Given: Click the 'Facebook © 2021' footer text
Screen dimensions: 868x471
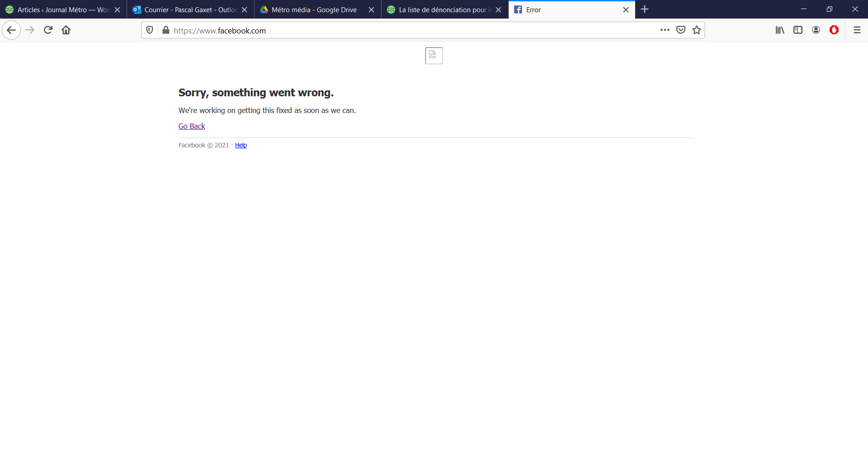Looking at the screenshot, I should pos(204,145).
